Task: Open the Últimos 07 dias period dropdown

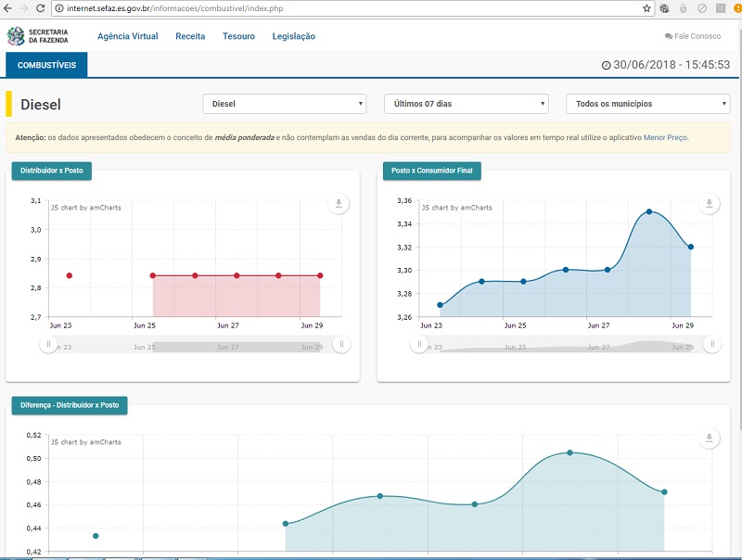Action: [467, 104]
